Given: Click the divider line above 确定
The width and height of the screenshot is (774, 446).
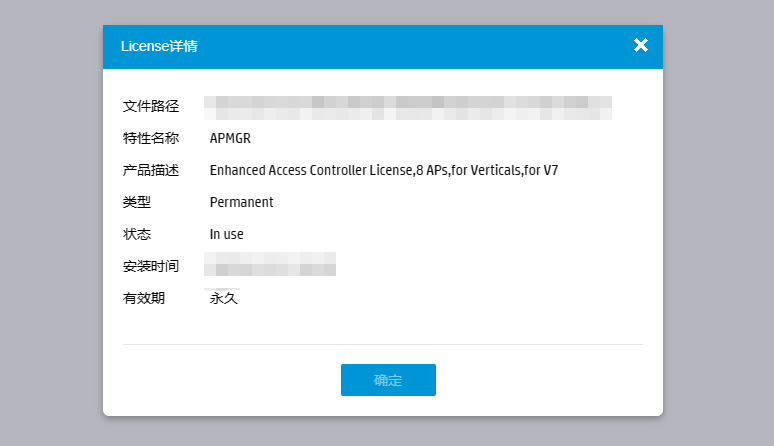Looking at the screenshot, I should tap(382, 344).
